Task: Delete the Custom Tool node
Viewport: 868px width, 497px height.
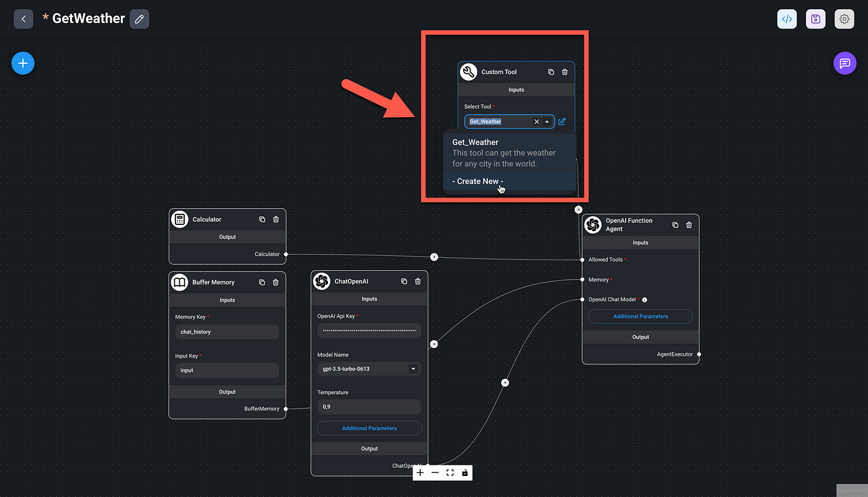Action: (x=565, y=72)
